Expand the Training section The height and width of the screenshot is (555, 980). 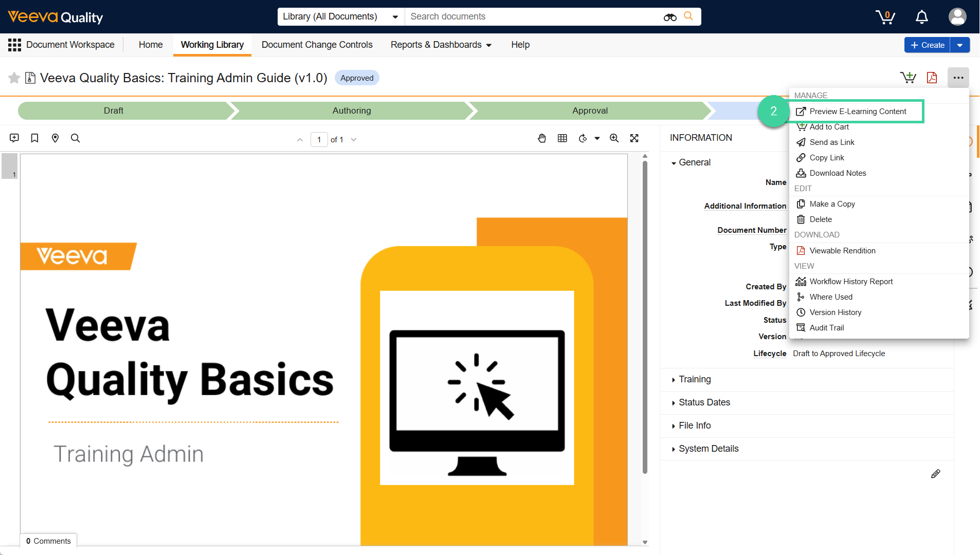[691, 379]
